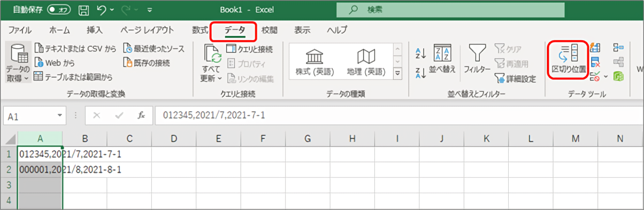644x210 pixels.
Task: Open the Undo history dropdown arrow
Action: coord(111,10)
